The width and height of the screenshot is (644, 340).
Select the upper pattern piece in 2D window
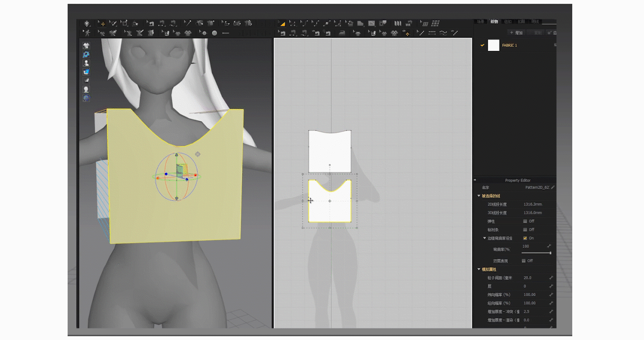coord(330,152)
